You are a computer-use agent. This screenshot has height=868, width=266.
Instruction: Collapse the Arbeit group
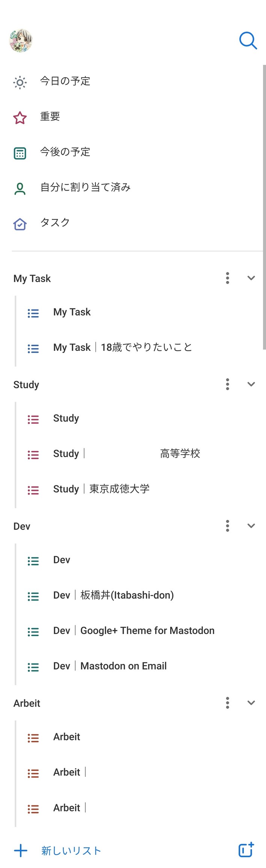[x=251, y=703]
